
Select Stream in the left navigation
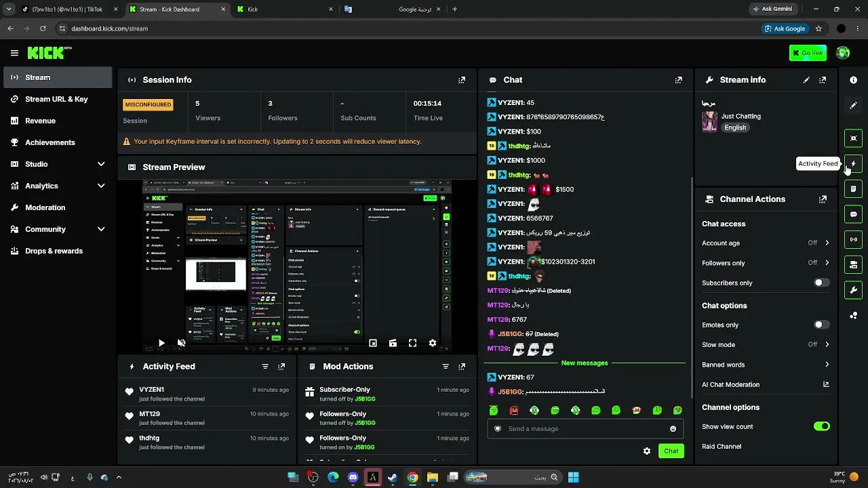[x=58, y=77]
